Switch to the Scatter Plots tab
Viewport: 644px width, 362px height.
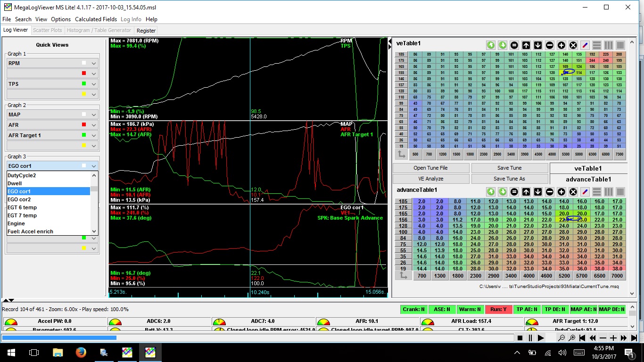coord(48,30)
